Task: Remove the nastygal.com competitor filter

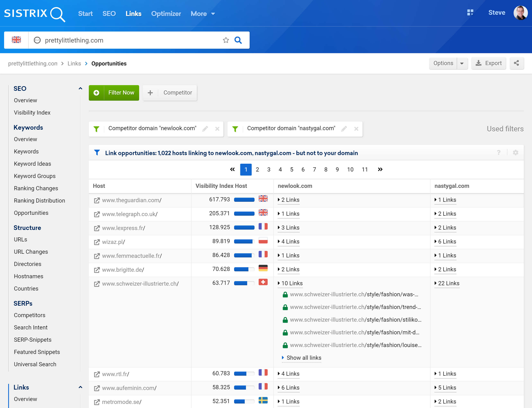Action: click(x=356, y=129)
